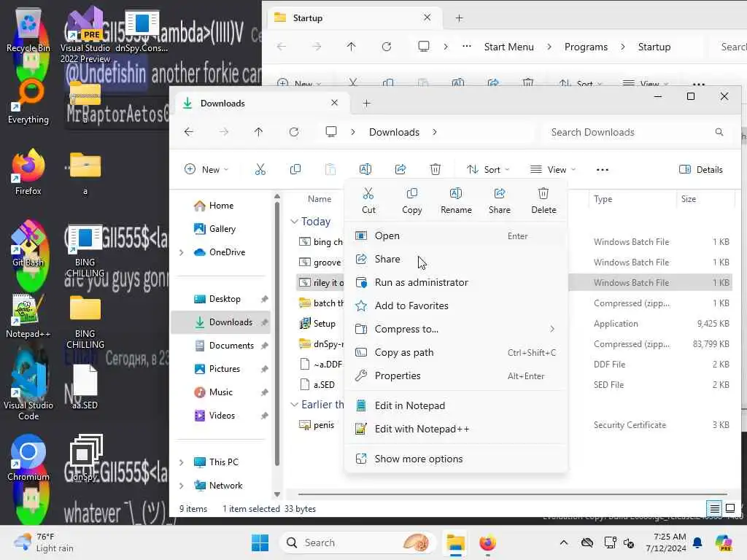The width and height of the screenshot is (747, 560).
Task: Click the Size column header
Action: 705,199
